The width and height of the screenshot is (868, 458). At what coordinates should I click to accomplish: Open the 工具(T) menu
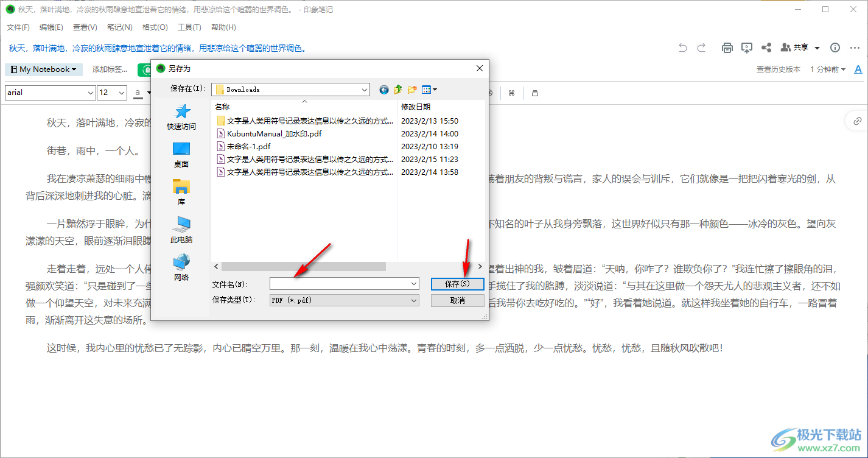click(189, 27)
